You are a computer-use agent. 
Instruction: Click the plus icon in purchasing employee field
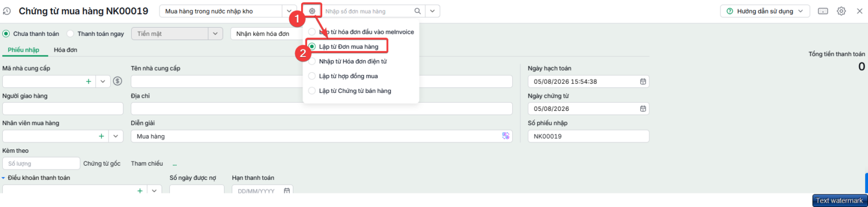pyautogui.click(x=101, y=136)
